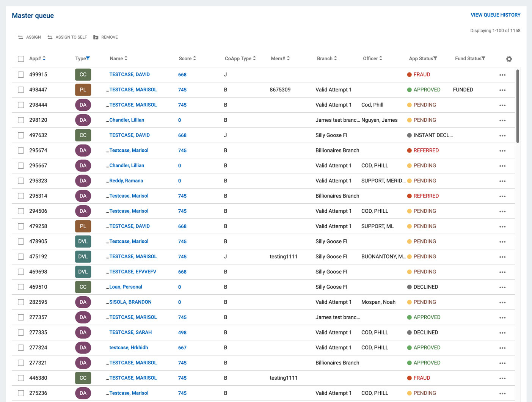Open the column settings gear icon
Image resolution: width=532 pixels, height=402 pixels.
point(509,59)
